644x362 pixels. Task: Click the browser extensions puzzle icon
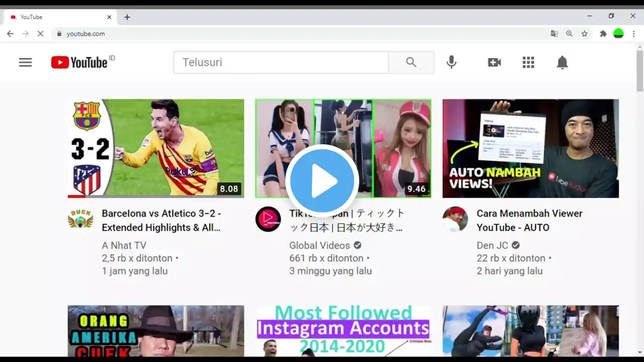click(x=603, y=34)
